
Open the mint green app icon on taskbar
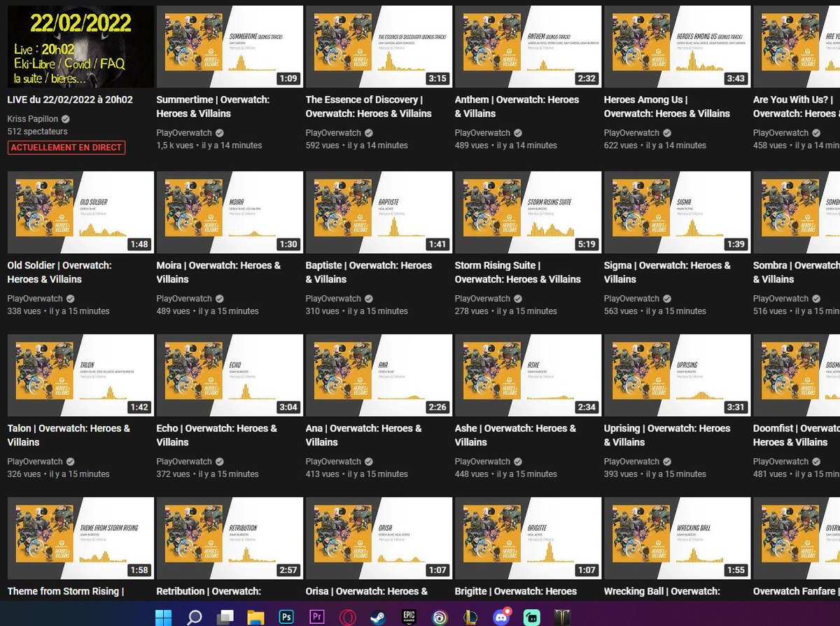[x=532, y=617]
